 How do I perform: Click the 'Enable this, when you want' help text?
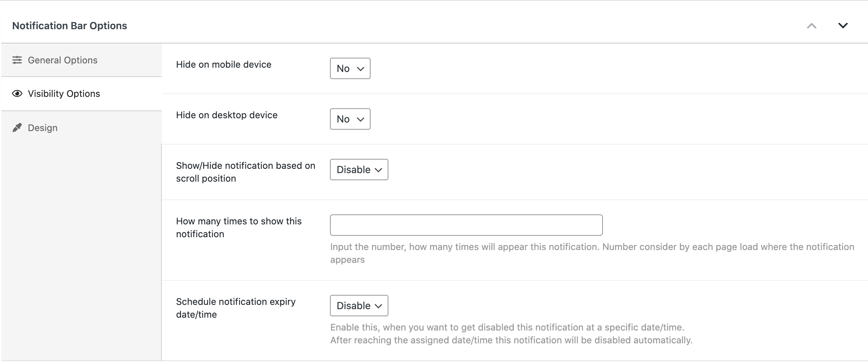point(511,334)
